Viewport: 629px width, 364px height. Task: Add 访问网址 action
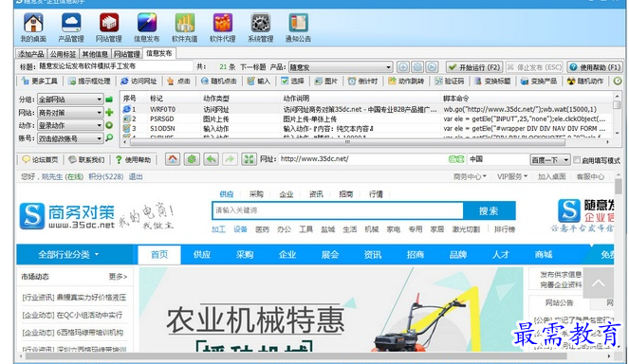(x=139, y=81)
